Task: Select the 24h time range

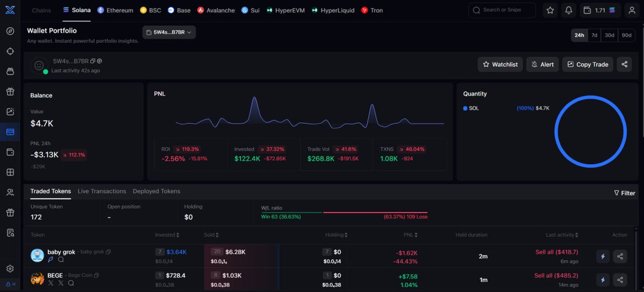Action: point(579,35)
